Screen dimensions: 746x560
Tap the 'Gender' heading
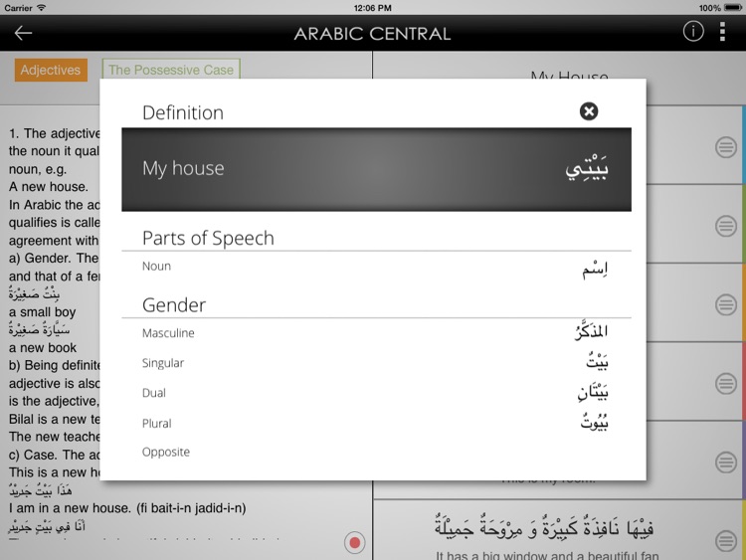[174, 305]
